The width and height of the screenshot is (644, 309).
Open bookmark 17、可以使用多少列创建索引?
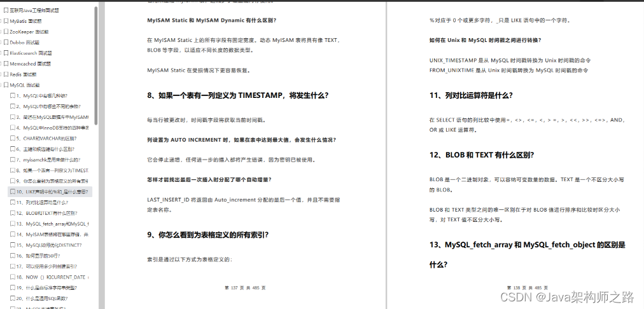coord(47,266)
